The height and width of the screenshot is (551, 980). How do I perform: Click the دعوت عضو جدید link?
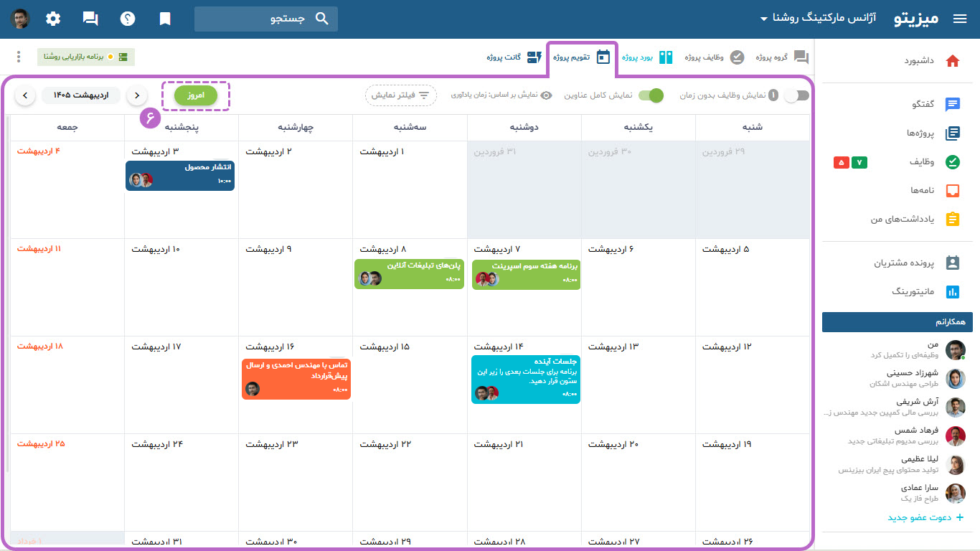(919, 517)
